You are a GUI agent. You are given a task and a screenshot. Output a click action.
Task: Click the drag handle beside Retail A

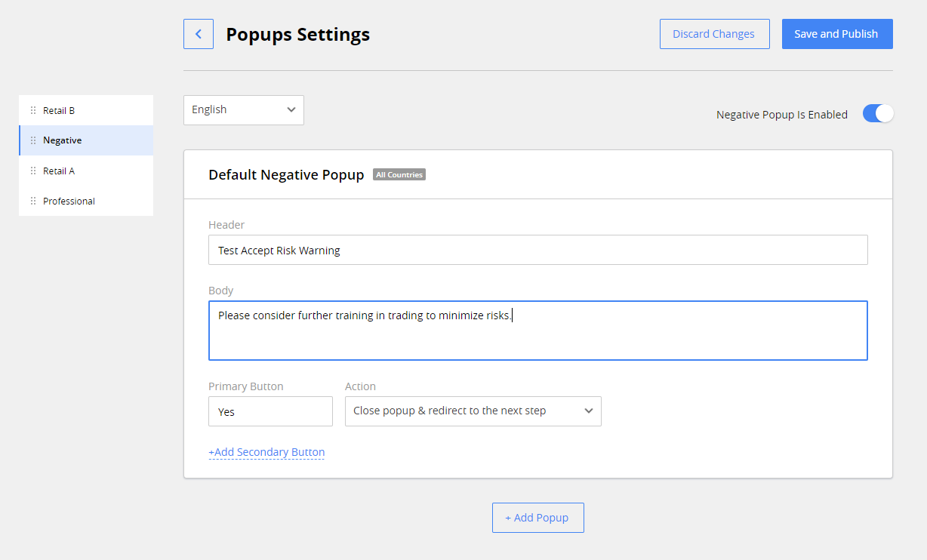(33, 171)
